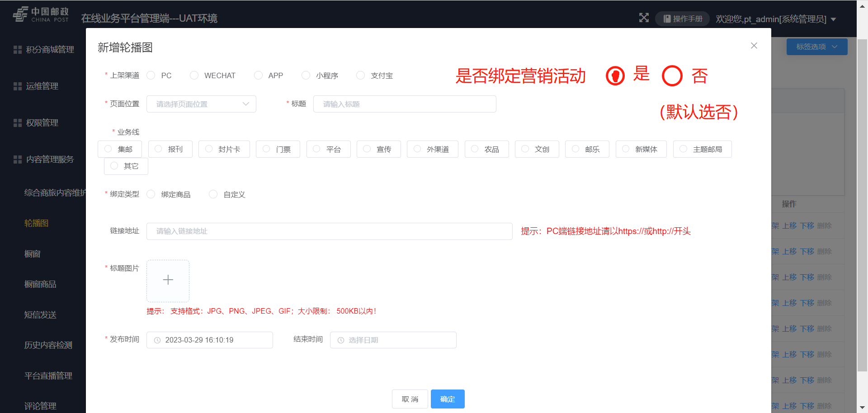Open 积分商城管理 in the sidebar

pyautogui.click(x=43, y=50)
